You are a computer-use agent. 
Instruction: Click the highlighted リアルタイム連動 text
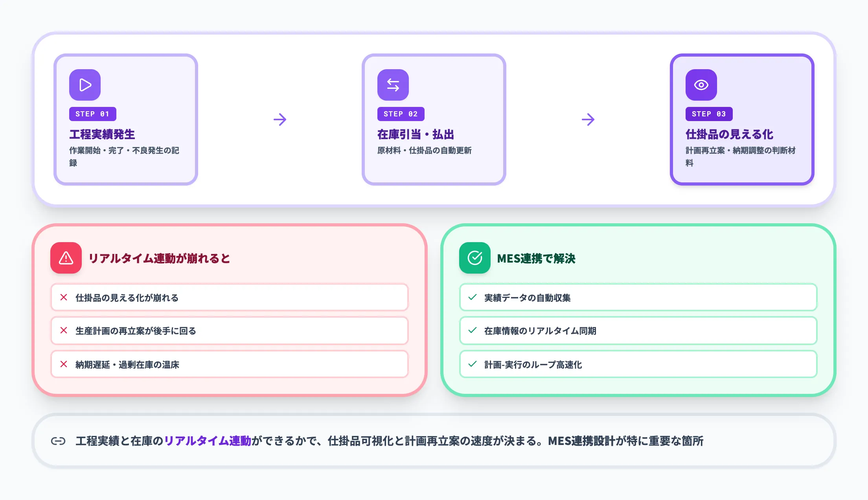click(207, 441)
